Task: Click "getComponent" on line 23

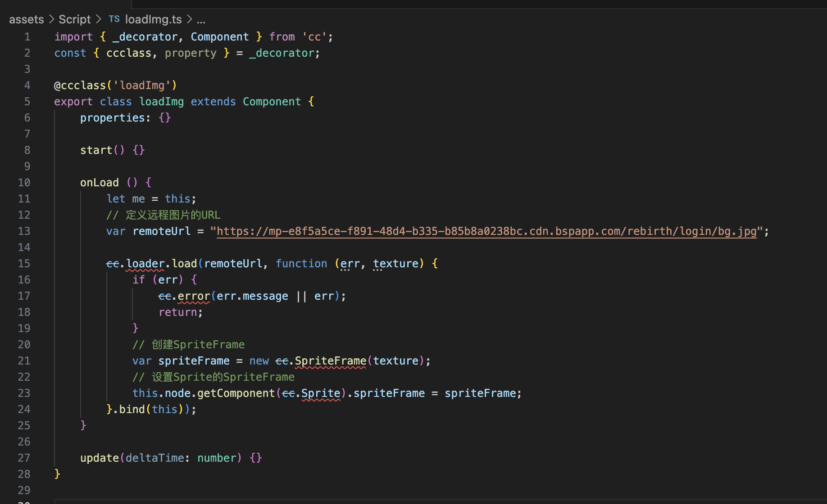Action: point(236,393)
